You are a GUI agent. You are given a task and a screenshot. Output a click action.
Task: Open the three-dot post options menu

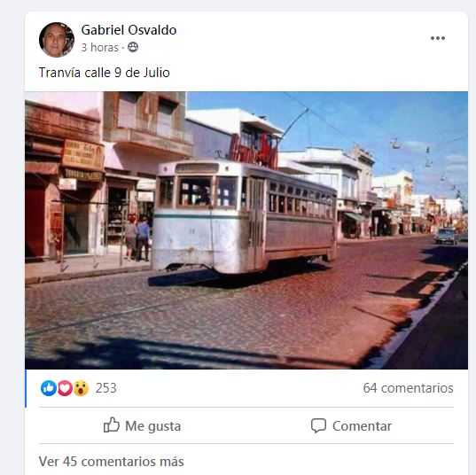(x=438, y=38)
